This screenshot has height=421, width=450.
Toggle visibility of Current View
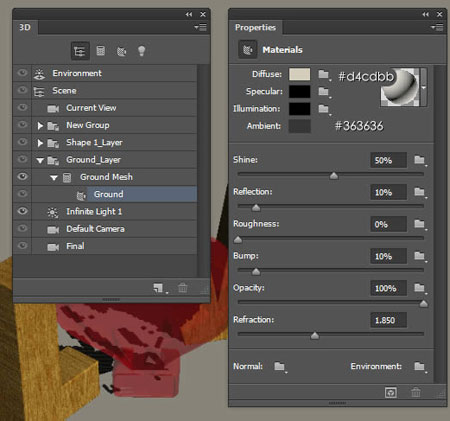[22, 107]
